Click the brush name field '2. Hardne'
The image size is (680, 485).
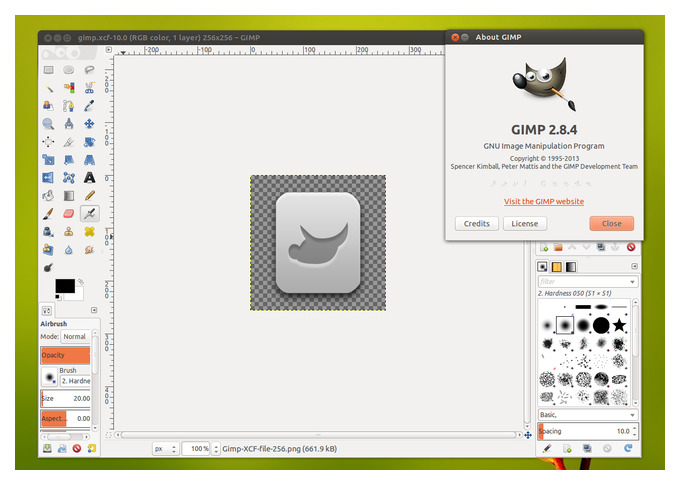pos(75,381)
